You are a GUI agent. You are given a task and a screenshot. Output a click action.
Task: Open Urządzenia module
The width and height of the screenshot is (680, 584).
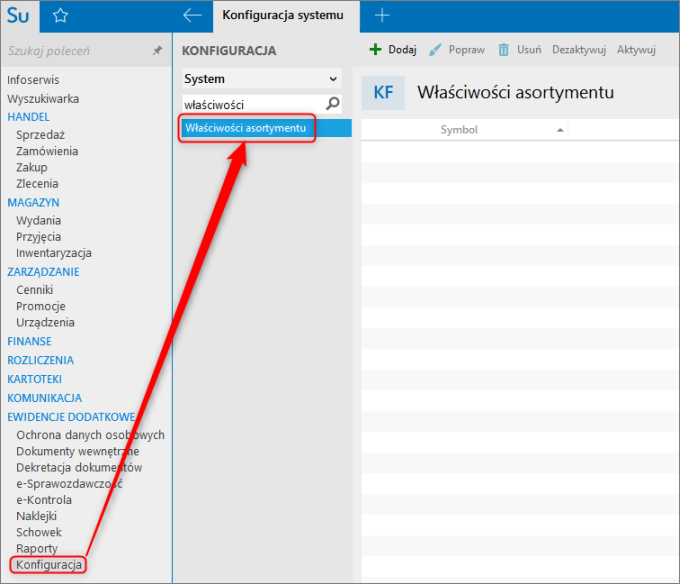click(45, 323)
